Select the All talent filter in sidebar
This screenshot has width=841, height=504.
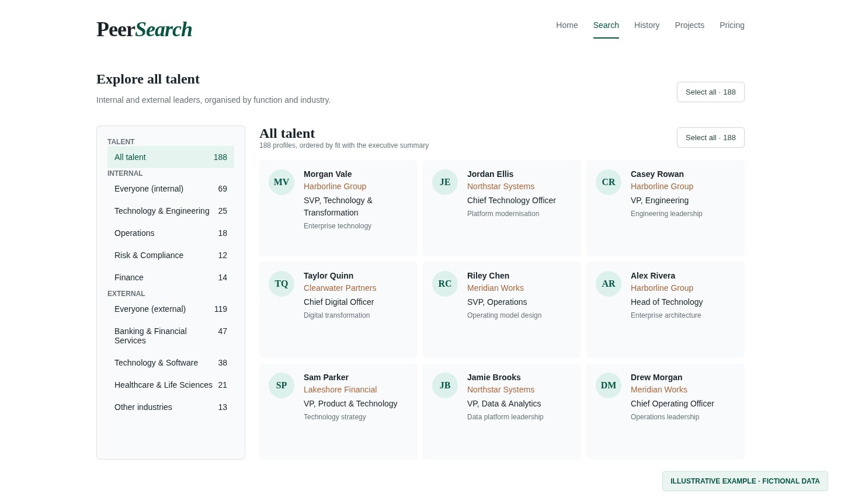tap(171, 157)
